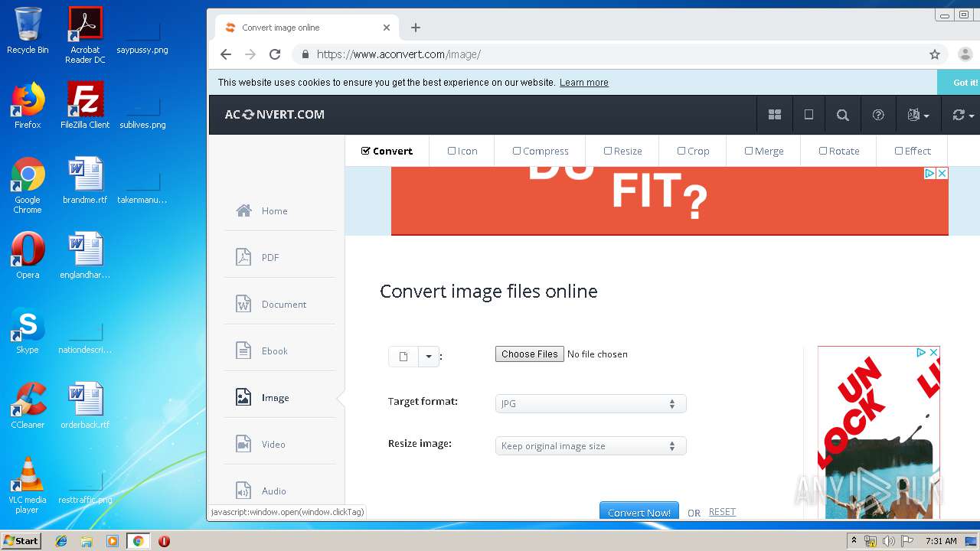
Task: Click the tablet/mobile view icon in header
Action: point(808,115)
